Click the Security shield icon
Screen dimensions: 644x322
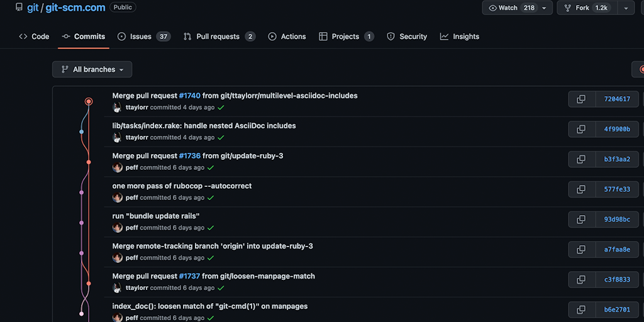[x=391, y=36]
